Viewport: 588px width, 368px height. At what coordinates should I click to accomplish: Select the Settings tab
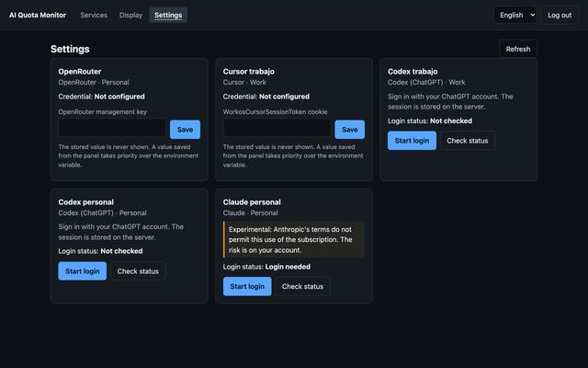(x=168, y=15)
